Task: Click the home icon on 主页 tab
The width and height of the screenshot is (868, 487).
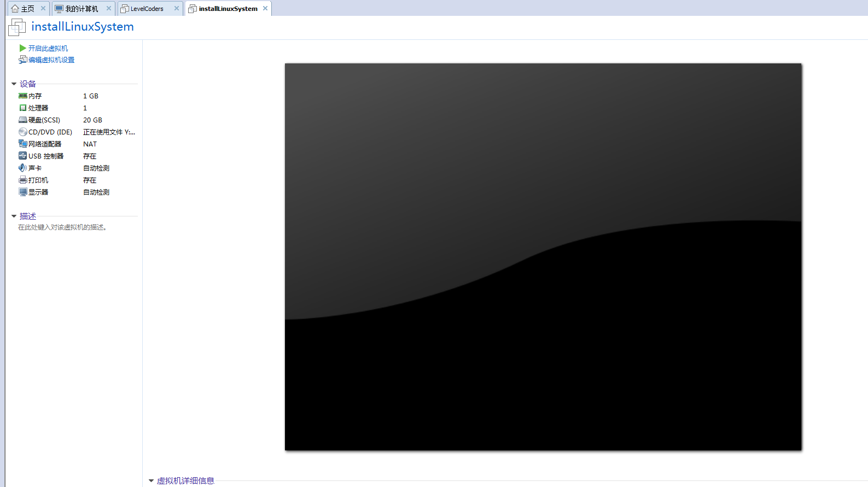Action: (15, 9)
